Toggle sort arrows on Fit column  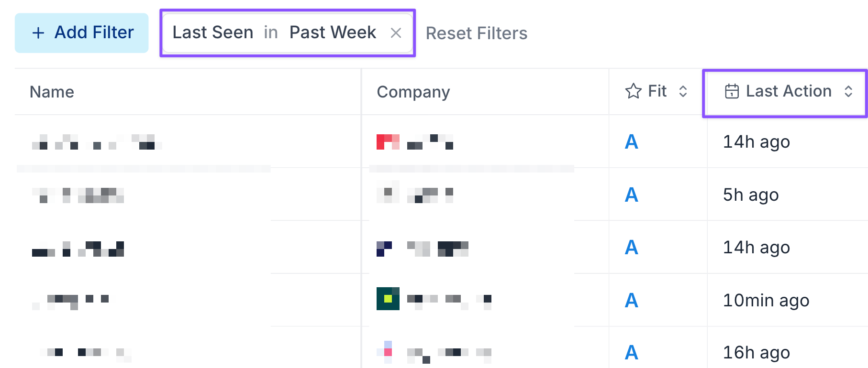click(683, 91)
